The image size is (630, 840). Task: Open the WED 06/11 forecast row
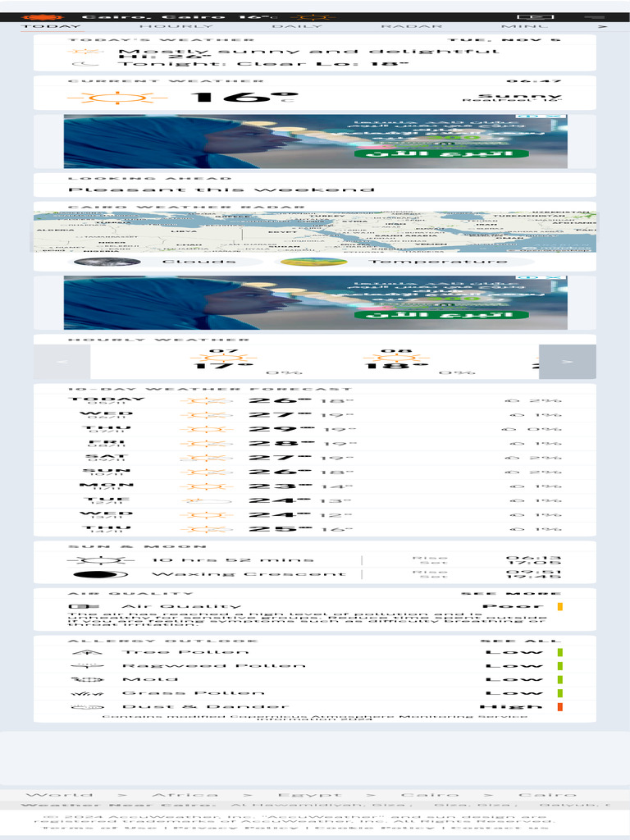point(314,415)
